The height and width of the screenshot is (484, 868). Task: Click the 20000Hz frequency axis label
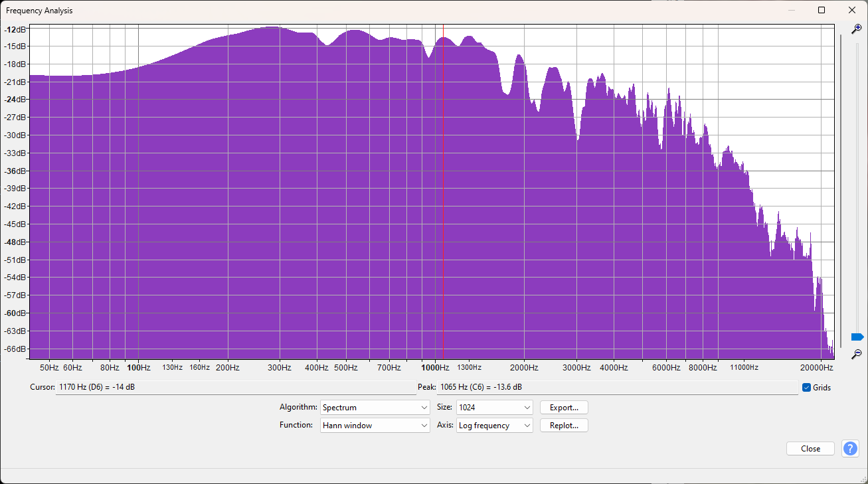[817, 367]
